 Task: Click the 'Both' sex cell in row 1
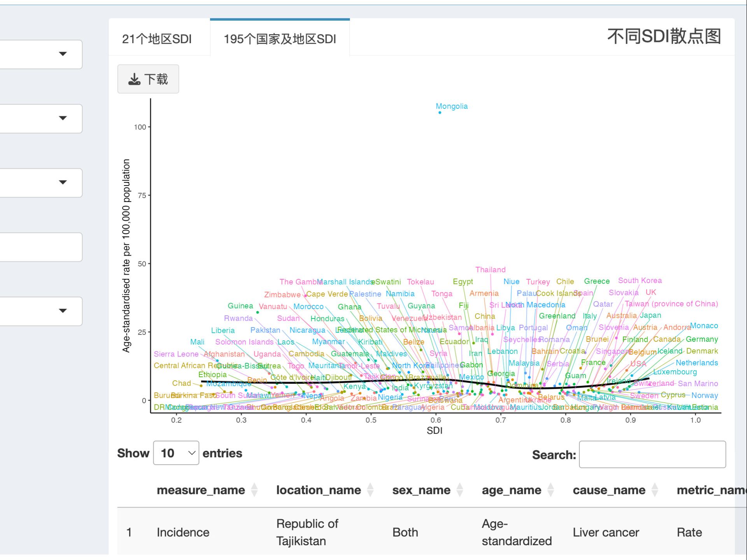(405, 532)
